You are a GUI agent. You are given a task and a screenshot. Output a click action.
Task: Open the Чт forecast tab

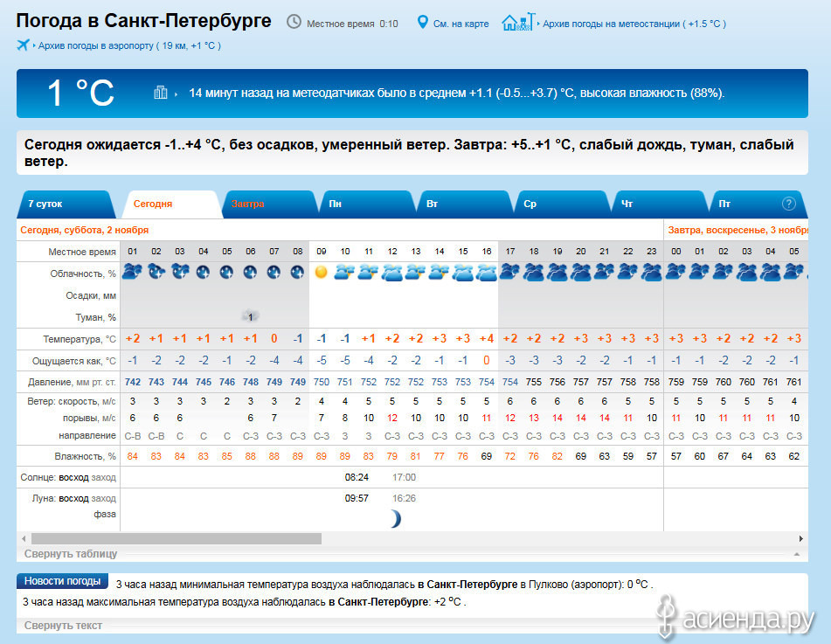pos(659,204)
